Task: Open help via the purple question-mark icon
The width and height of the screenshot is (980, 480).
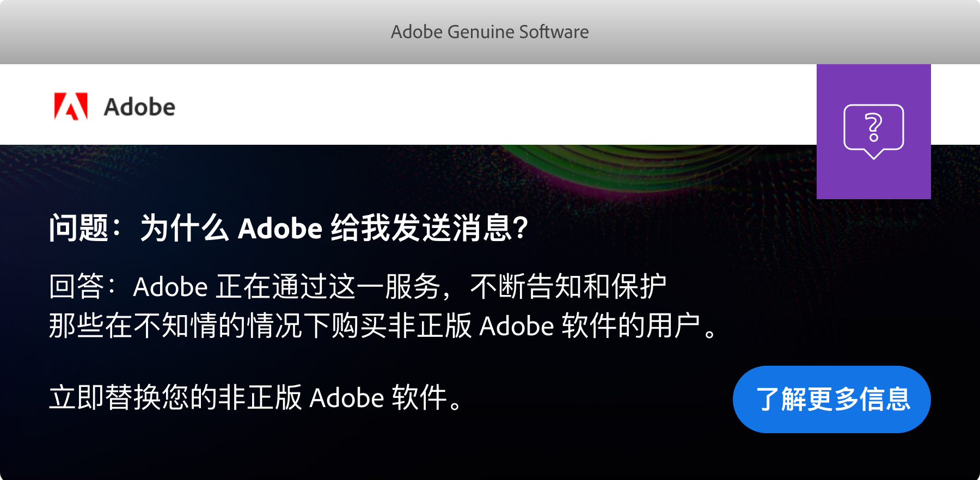Action: tap(873, 131)
